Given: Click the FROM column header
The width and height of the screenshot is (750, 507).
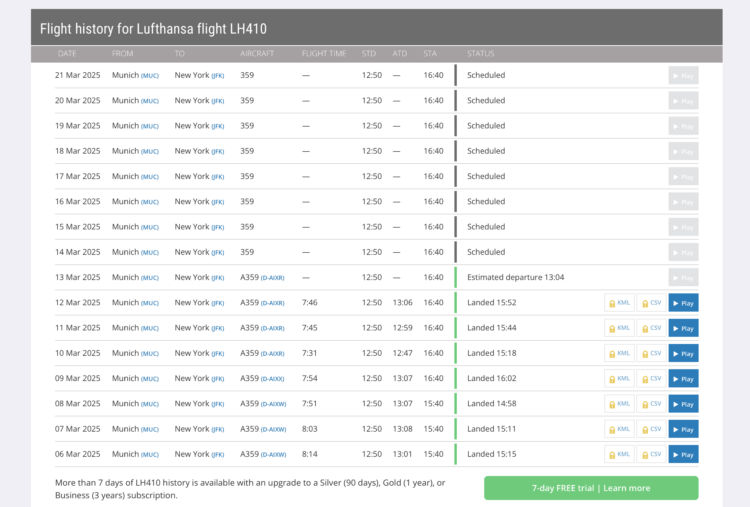Looking at the screenshot, I should coord(122,54).
